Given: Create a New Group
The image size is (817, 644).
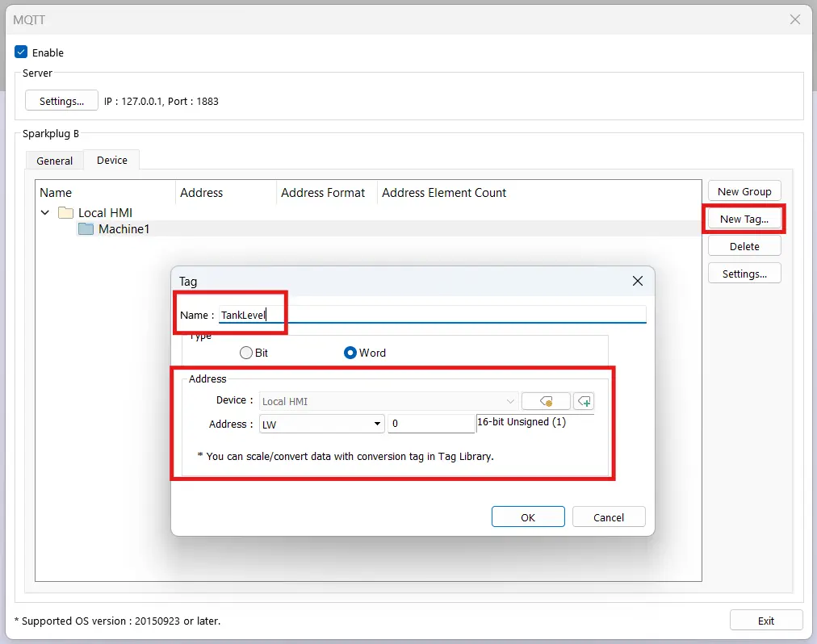Looking at the screenshot, I should 744,190.
